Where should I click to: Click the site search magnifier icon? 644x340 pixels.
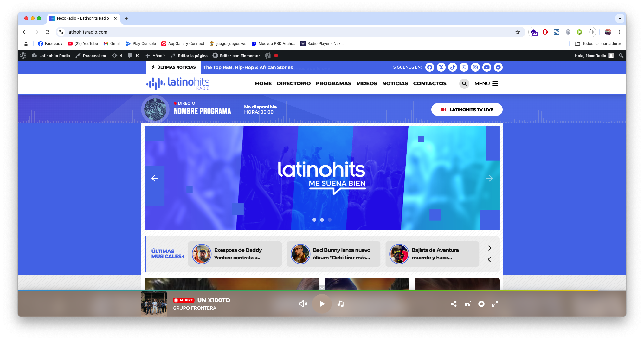[x=464, y=84]
